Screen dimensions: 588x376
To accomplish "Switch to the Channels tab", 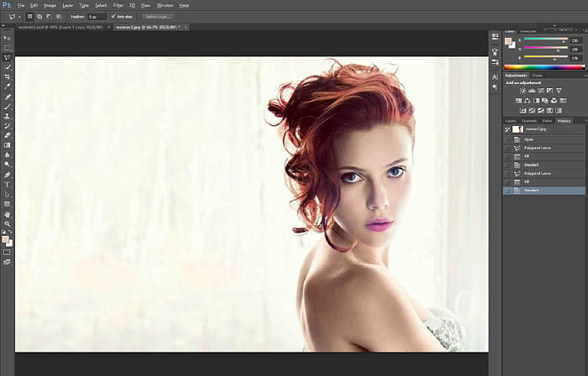I will click(530, 121).
